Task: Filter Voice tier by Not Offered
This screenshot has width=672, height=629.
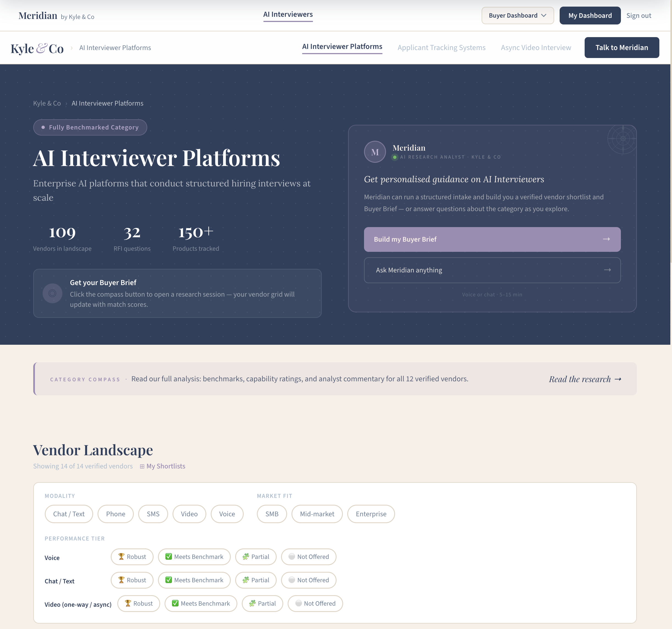Action: coord(309,557)
